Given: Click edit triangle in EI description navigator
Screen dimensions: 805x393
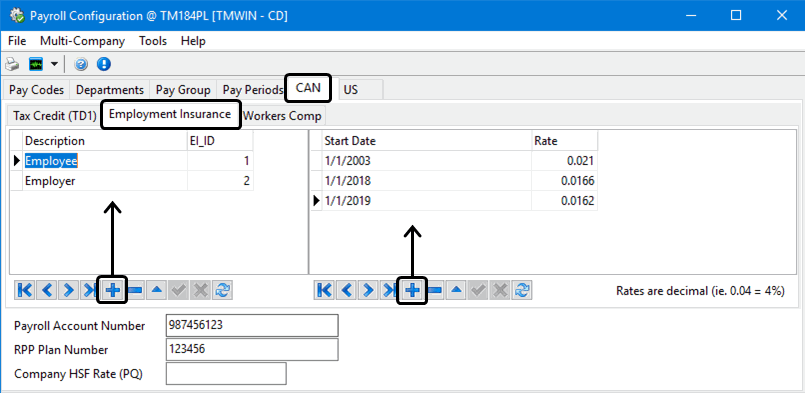Looking at the screenshot, I should coord(157,290).
